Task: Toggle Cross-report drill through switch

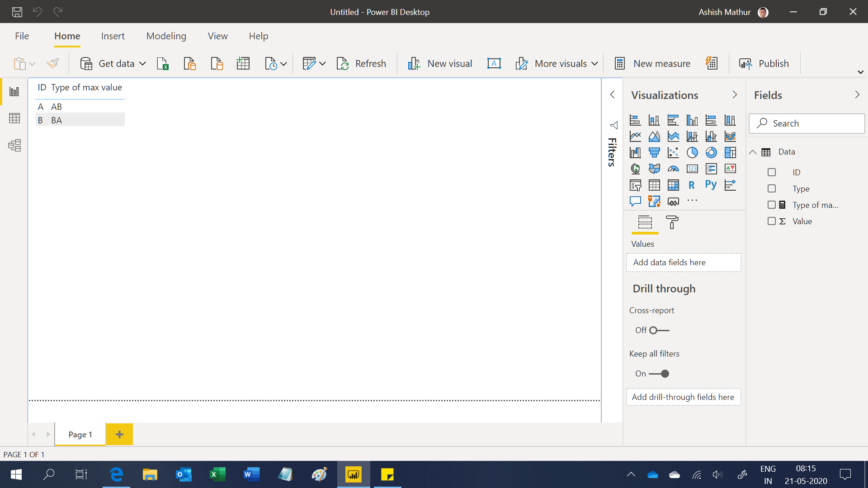Action: coord(659,330)
